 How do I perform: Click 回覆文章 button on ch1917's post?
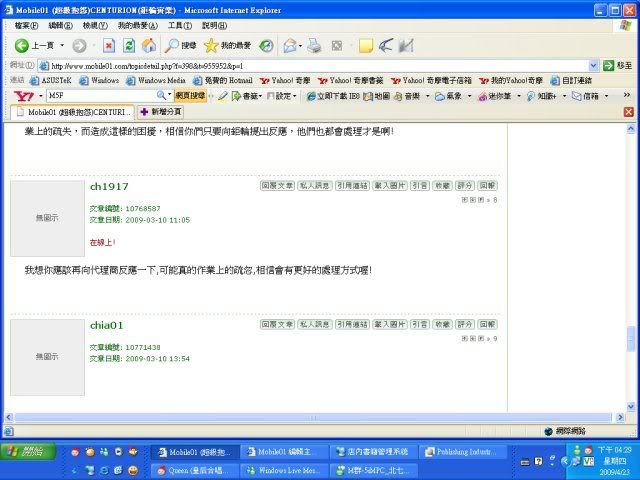click(x=277, y=185)
